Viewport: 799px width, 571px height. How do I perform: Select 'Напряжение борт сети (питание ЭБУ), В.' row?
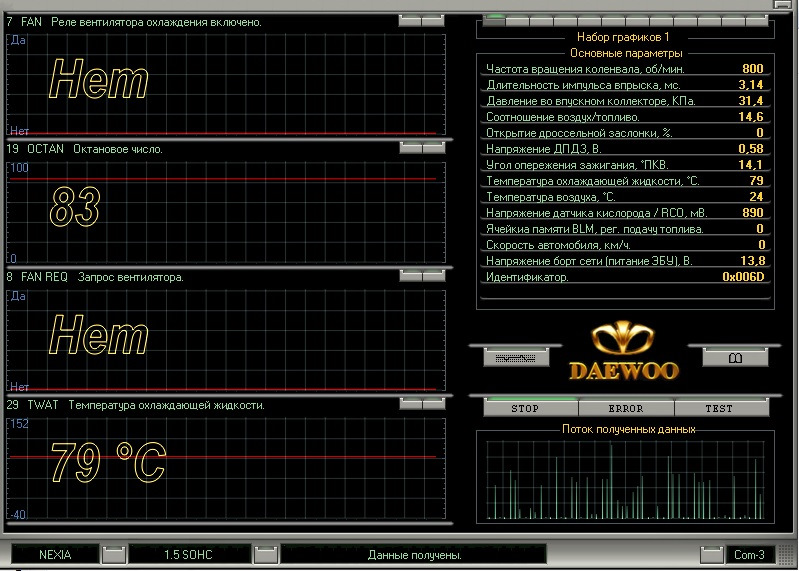tap(625, 261)
